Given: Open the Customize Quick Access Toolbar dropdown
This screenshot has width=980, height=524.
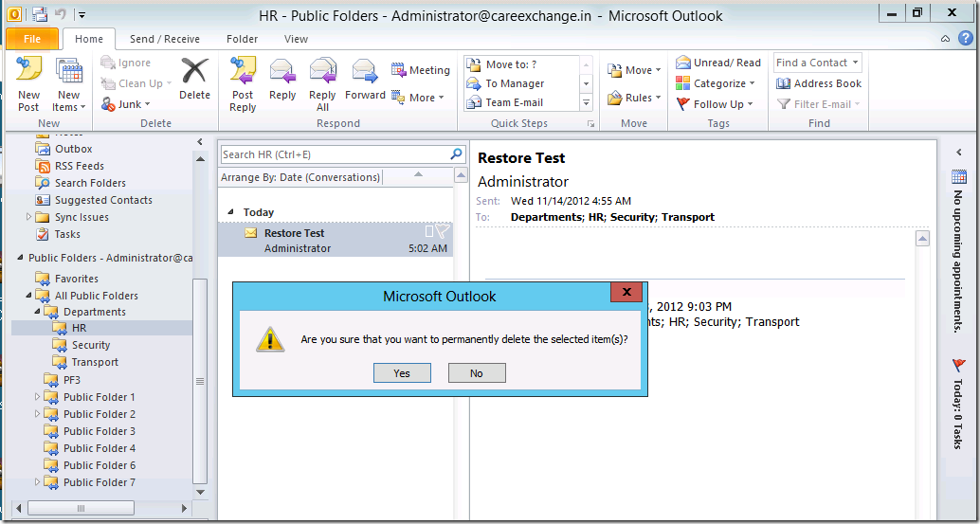Looking at the screenshot, I should (x=82, y=14).
